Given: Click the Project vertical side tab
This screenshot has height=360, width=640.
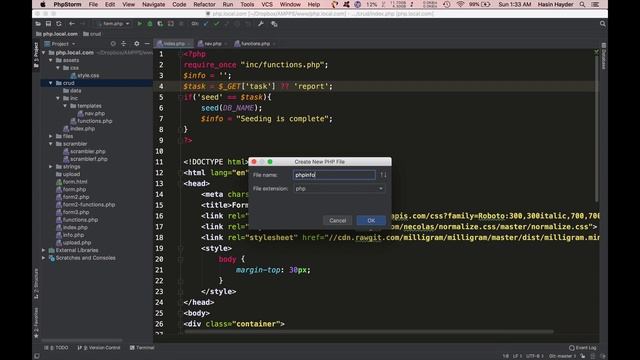Looking at the screenshot, I should coord(36,55).
